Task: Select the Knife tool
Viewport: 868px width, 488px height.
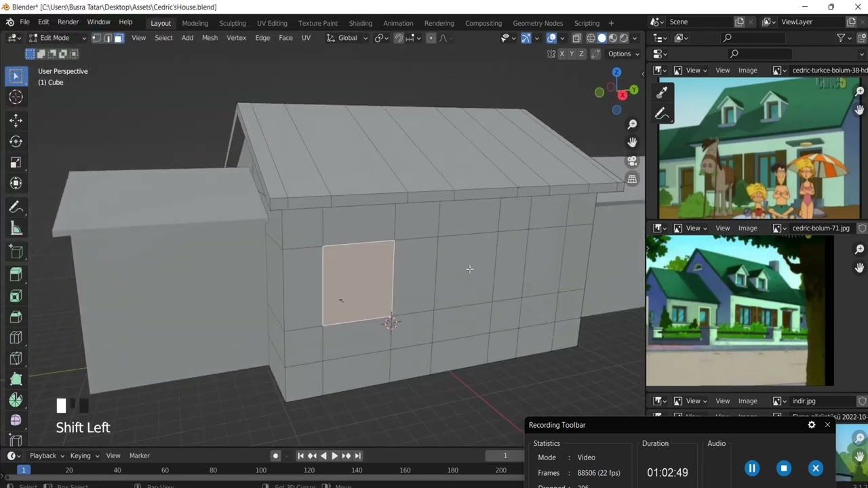Action: [x=16, y=359]
